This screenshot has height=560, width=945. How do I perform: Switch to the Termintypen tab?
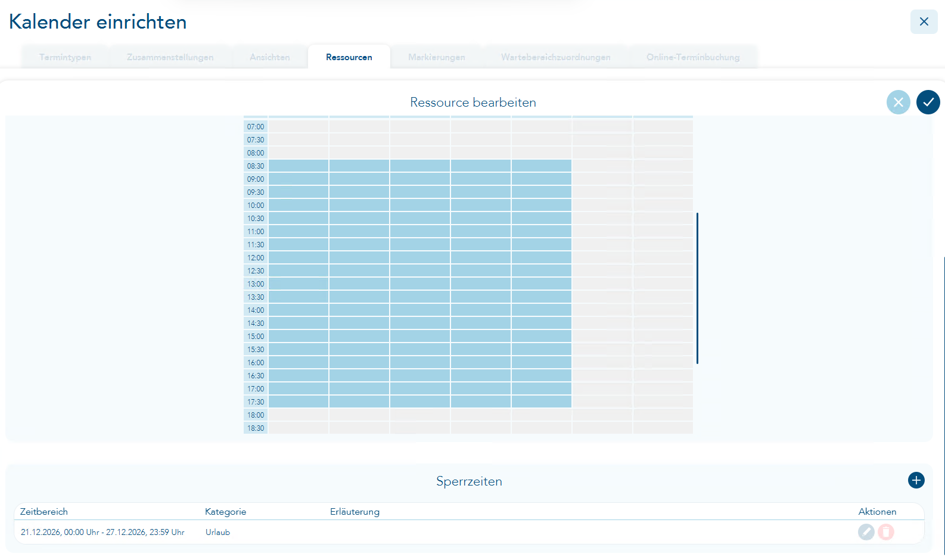(65, 57)
